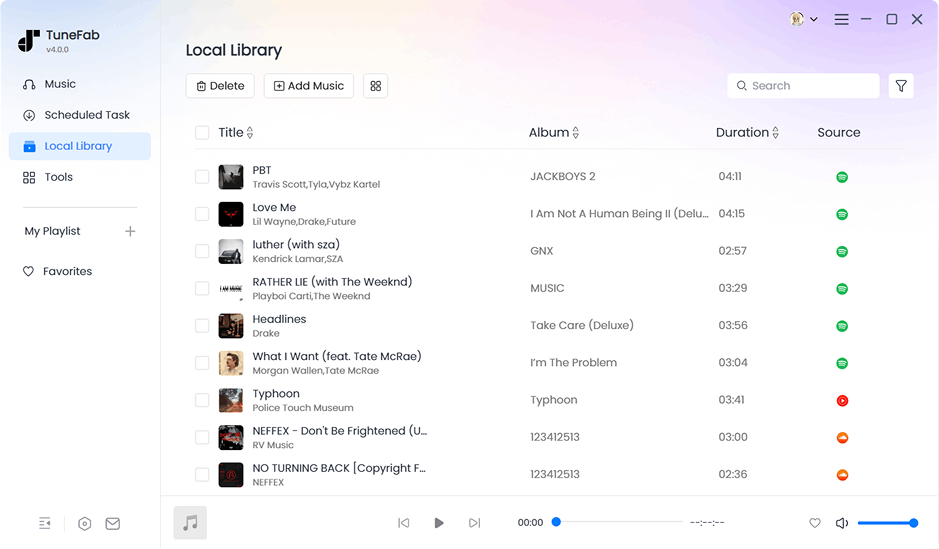This screenshot has height=549, width=939.
Task: Click the YouTube Music source icon for Typhoon
Action: [842, 401]
